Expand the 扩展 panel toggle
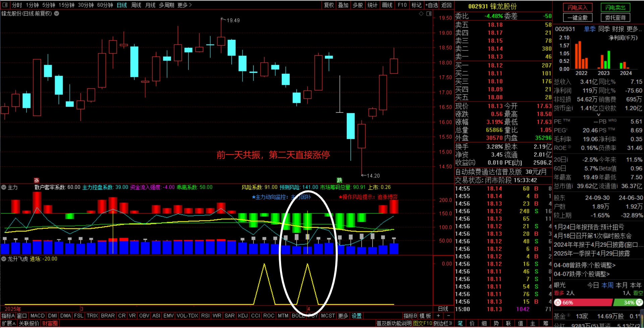Image resolution: width=644 pixels, height=328 pixels. point(9,324)
